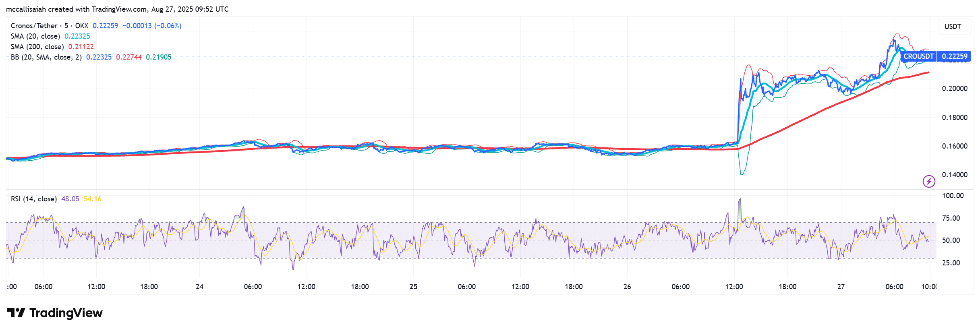Open the USDT currency selector
Screen dimensions: 980x331
coord(953,27)
